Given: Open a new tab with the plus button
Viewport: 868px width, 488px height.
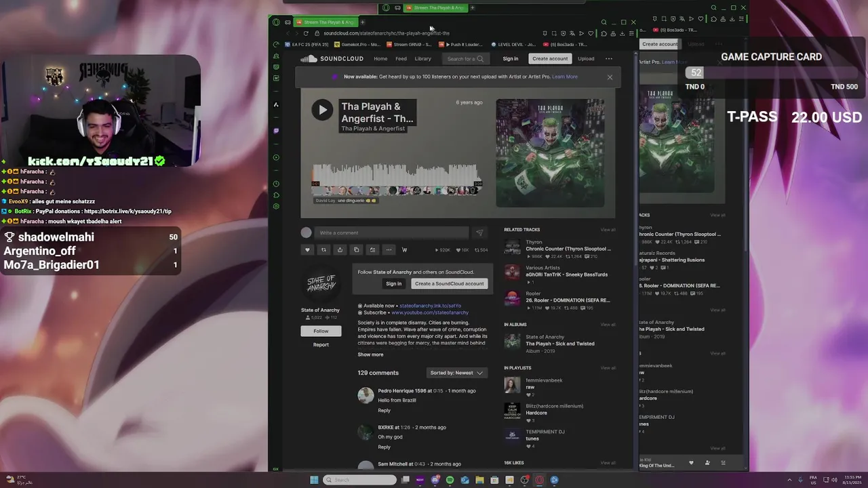Looking at the screenshot, I should point(362,22).
